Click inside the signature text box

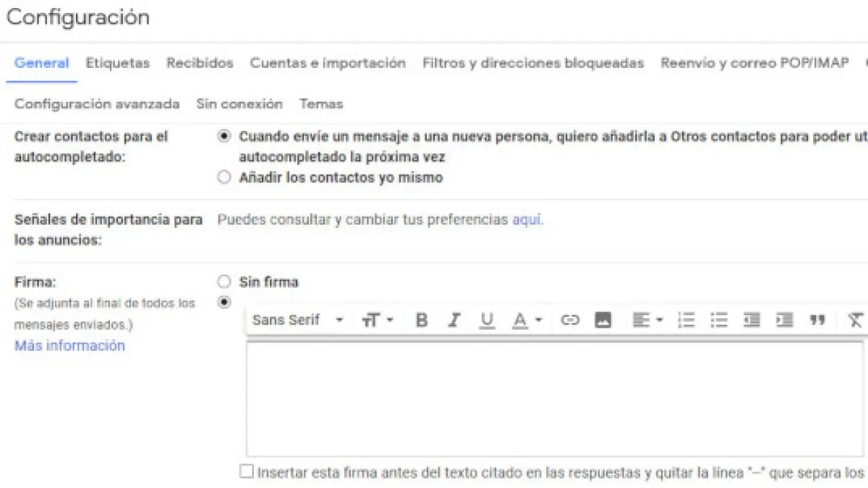click(554, 398)
